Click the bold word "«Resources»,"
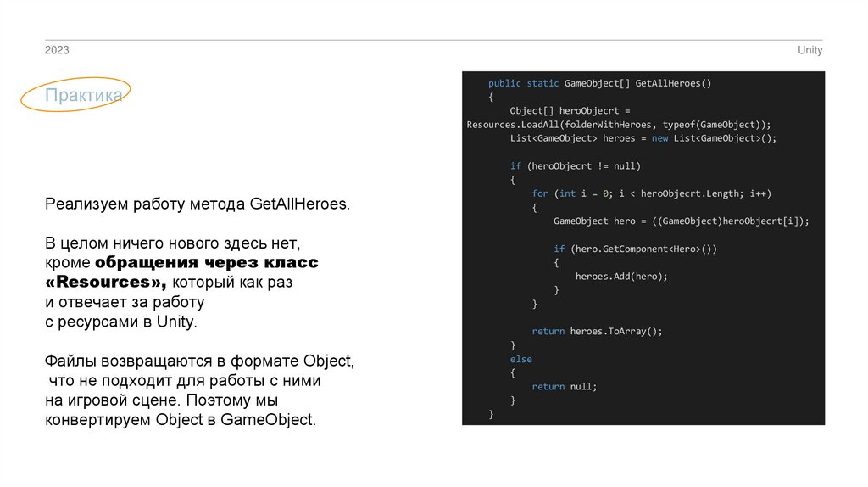Image resolution: width=868 pixels, height=487 pixels. [106, 282]
